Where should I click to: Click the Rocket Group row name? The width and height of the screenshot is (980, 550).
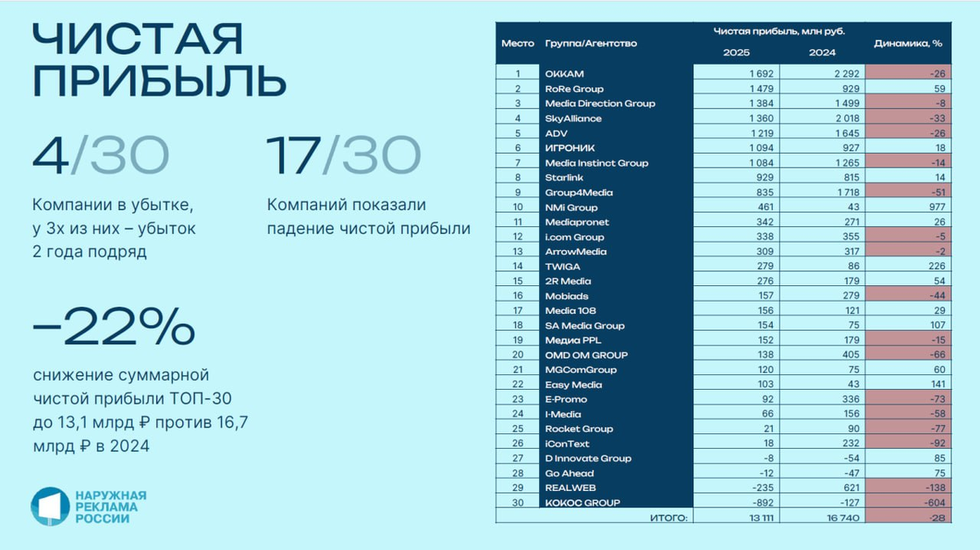pyautogui.click(x=578, y=428)
